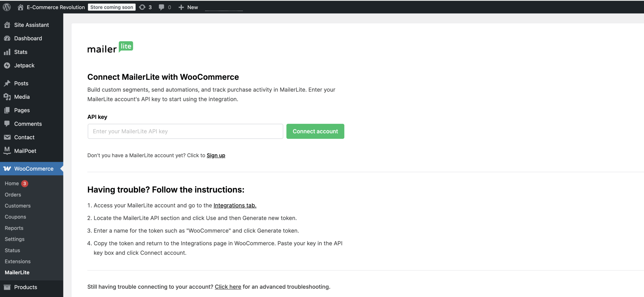Open WooCommerce Settings submenu item
Image resolution: width=644 pixels, height=297 pixels.
[x=15, y=239]
